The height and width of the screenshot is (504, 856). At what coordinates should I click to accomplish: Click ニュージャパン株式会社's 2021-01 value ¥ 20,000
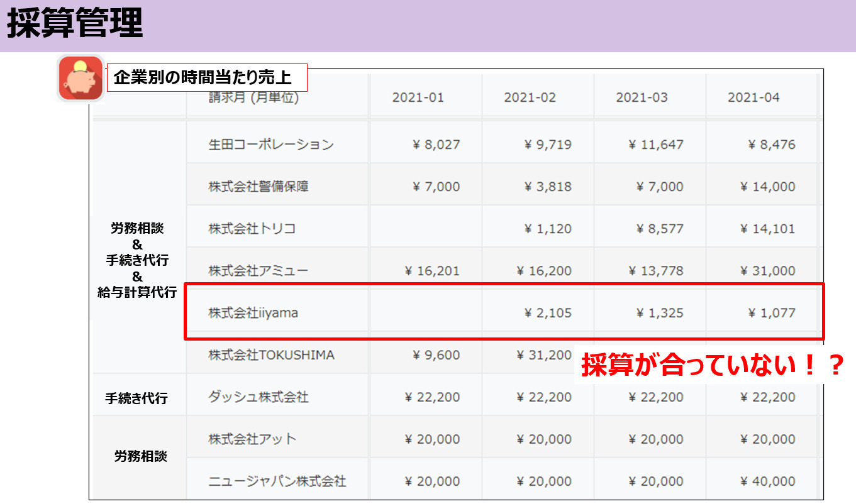pos(433,481)
